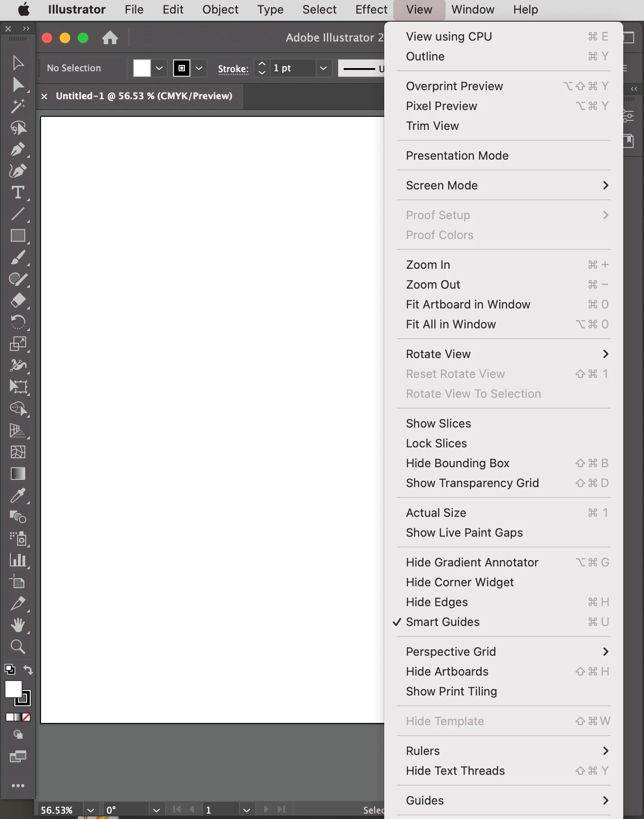Go to the Home screen icon

tap(110, 37)
